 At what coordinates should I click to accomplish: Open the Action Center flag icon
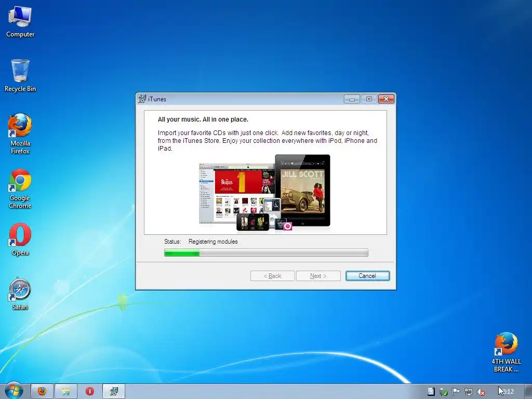click(456, 392)
